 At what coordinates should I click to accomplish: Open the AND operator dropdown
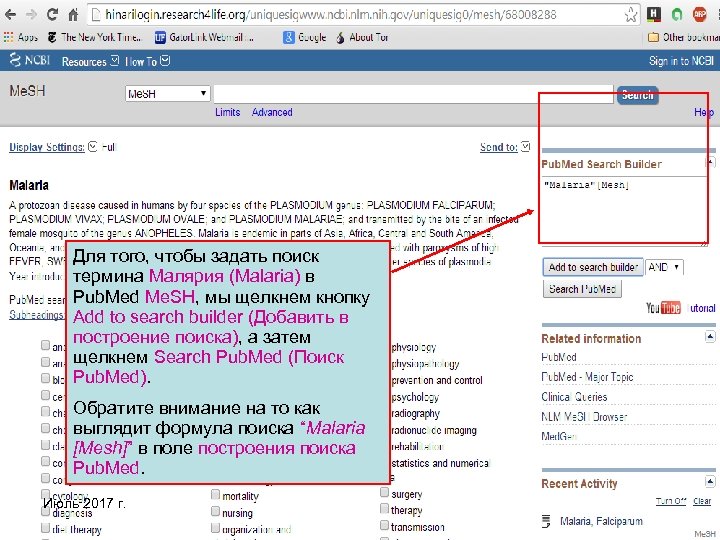664,267
